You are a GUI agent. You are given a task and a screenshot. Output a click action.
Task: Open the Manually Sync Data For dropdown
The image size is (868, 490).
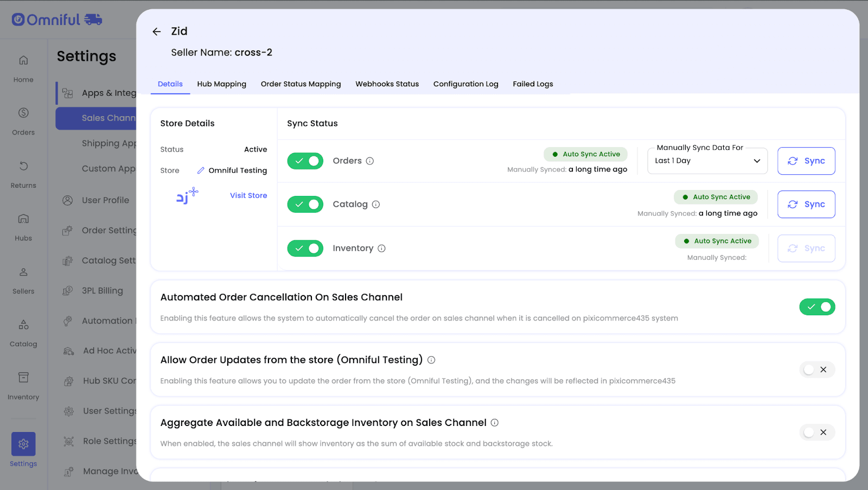point(707,161)
